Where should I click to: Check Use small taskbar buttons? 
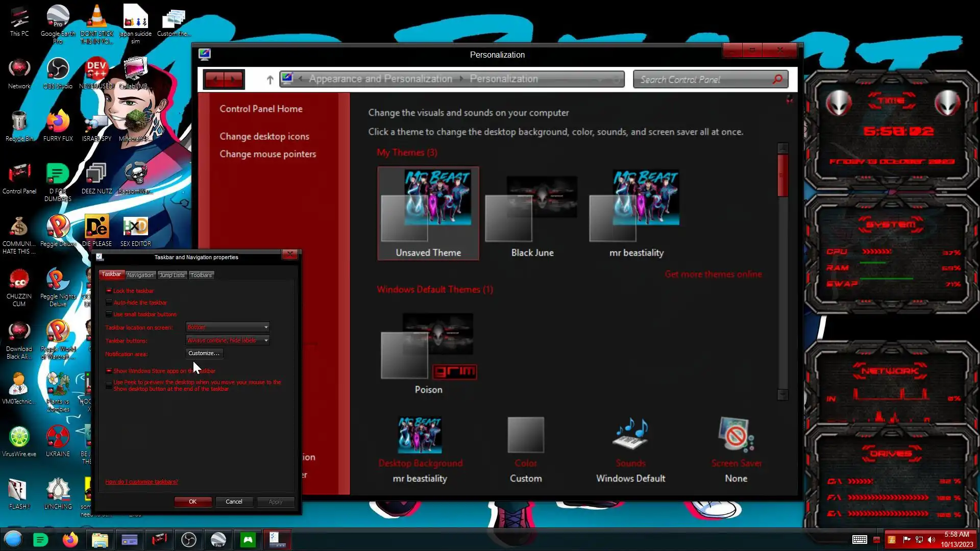(x=109, y=314)
